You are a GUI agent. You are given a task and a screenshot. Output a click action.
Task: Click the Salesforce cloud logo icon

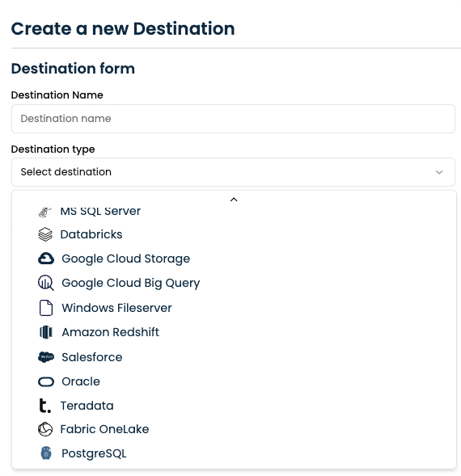click(x=46, y=357)
